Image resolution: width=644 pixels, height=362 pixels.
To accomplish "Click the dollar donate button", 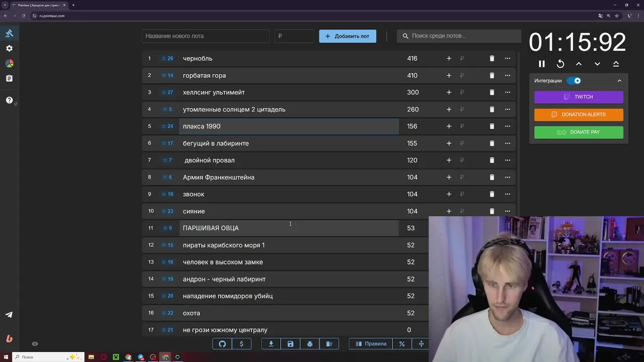I will pos(242,344).
